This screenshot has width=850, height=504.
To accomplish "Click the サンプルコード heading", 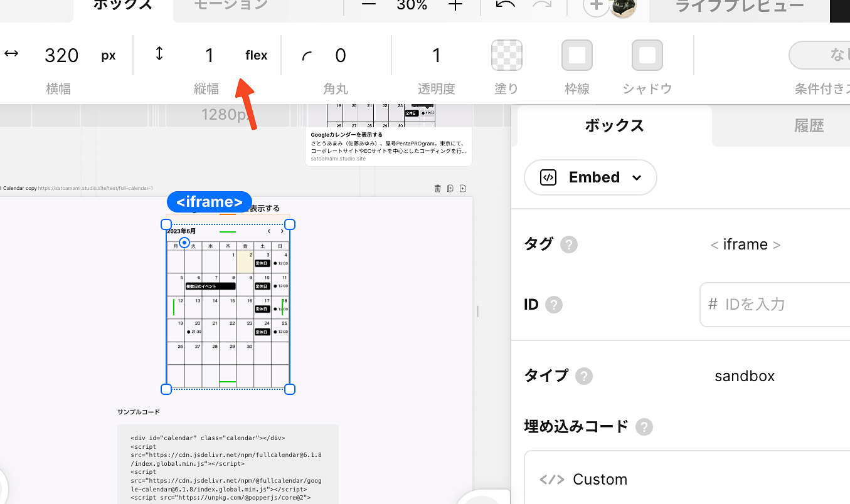I will click(x=139, y=412).
